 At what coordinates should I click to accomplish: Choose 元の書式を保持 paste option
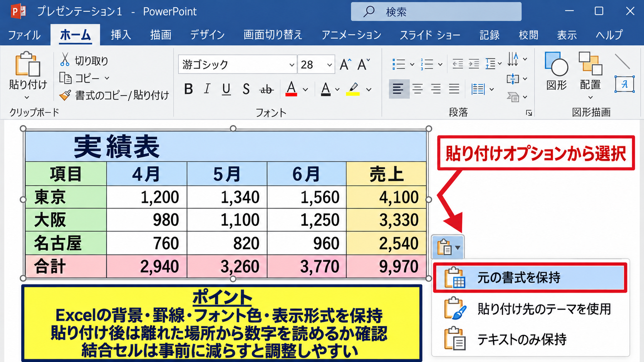[530, 278]
